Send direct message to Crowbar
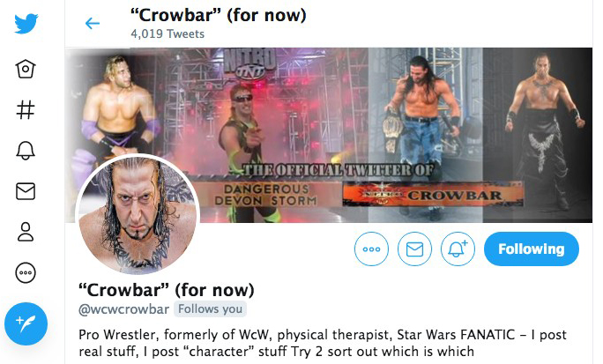 (x=414, y=249)
